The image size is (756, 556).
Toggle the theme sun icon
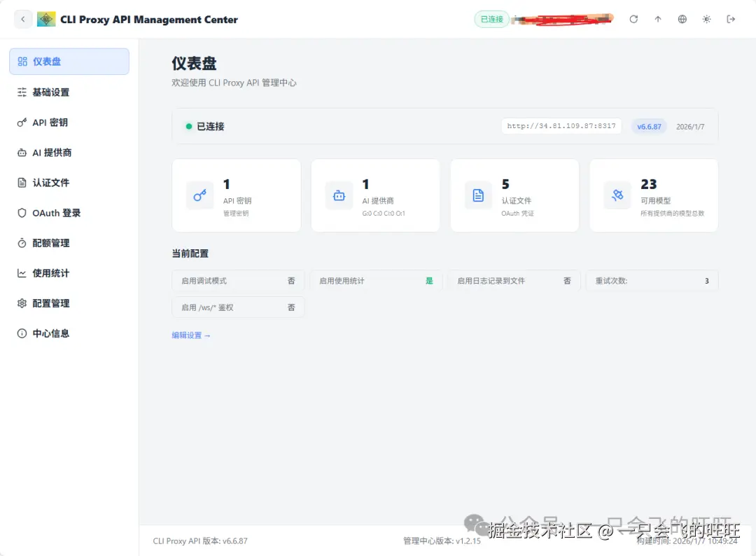[706, 20]
